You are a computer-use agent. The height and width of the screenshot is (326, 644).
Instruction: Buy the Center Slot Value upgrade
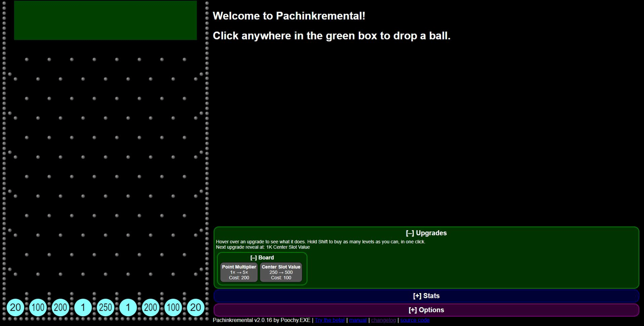point(281,272)
